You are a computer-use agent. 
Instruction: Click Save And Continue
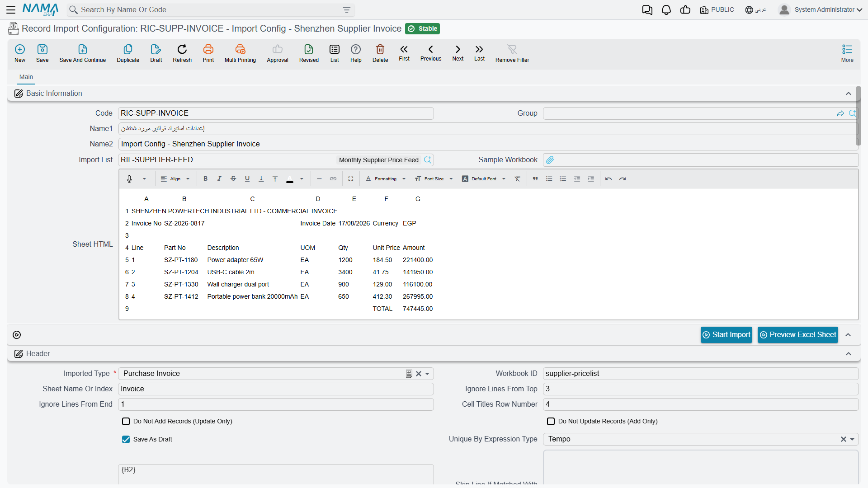pyautogui.click(x=83, y=53)
